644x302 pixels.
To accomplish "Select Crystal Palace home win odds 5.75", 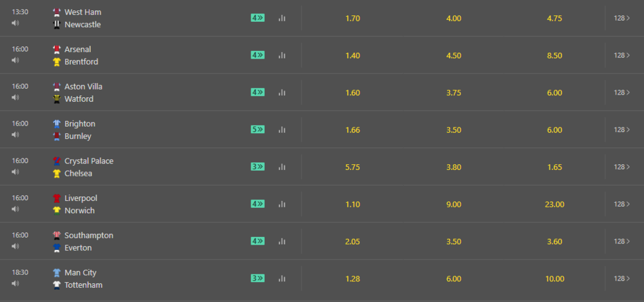I will point(353,167).
